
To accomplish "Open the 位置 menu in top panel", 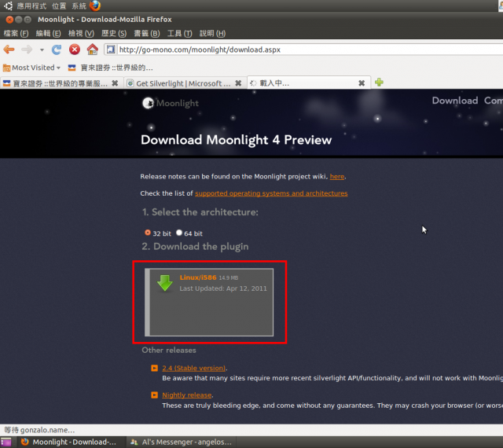I will [x=59, y=6].
